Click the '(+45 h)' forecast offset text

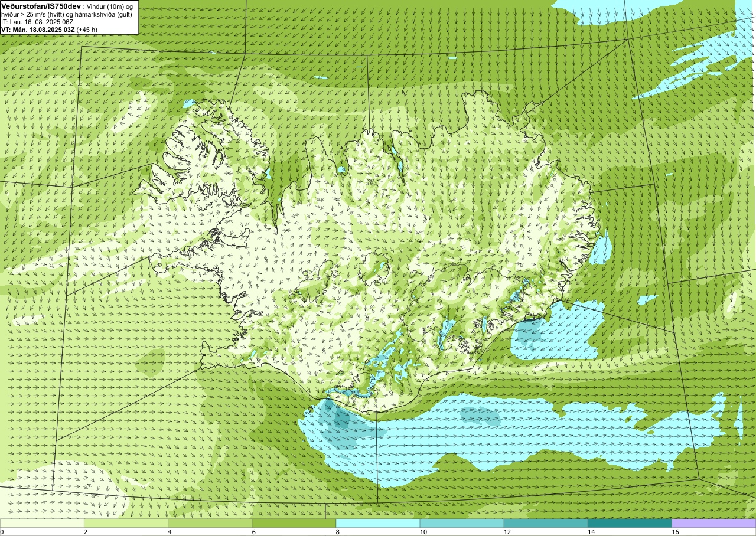87,29
